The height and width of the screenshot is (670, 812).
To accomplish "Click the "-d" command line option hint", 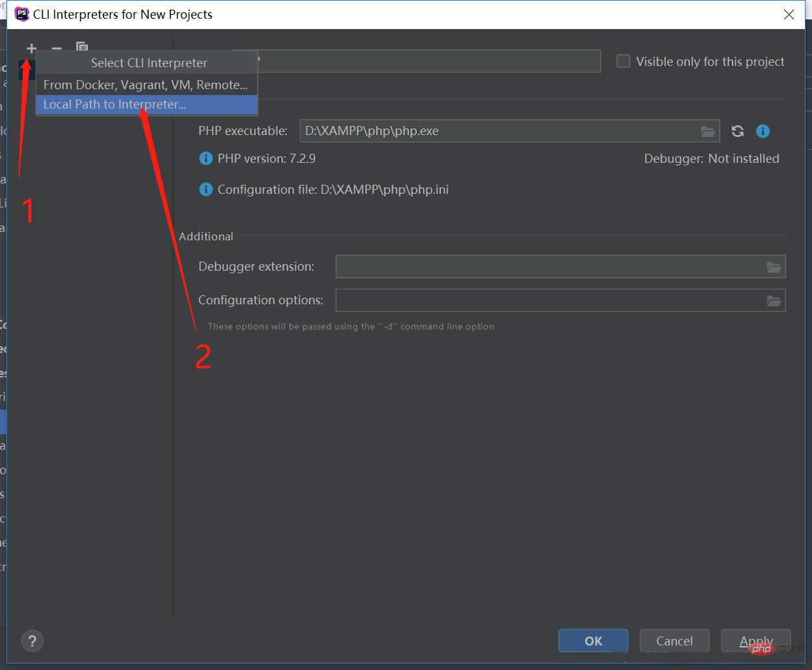I will pyautogui.click(x=351, y=326).
